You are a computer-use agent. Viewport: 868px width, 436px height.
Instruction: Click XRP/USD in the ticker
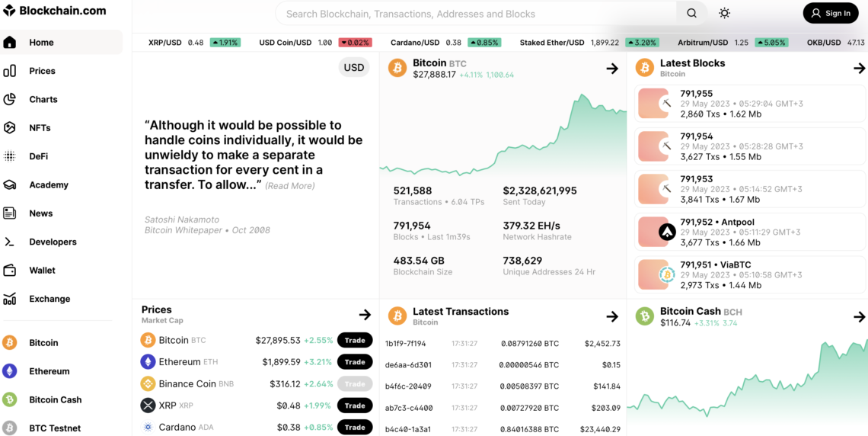point(194,42)
